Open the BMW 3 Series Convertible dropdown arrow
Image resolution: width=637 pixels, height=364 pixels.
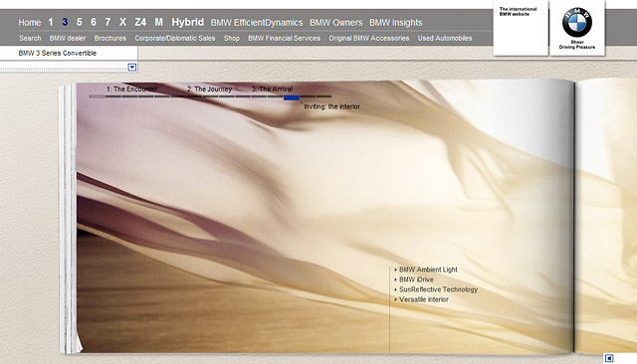[132, 67]
